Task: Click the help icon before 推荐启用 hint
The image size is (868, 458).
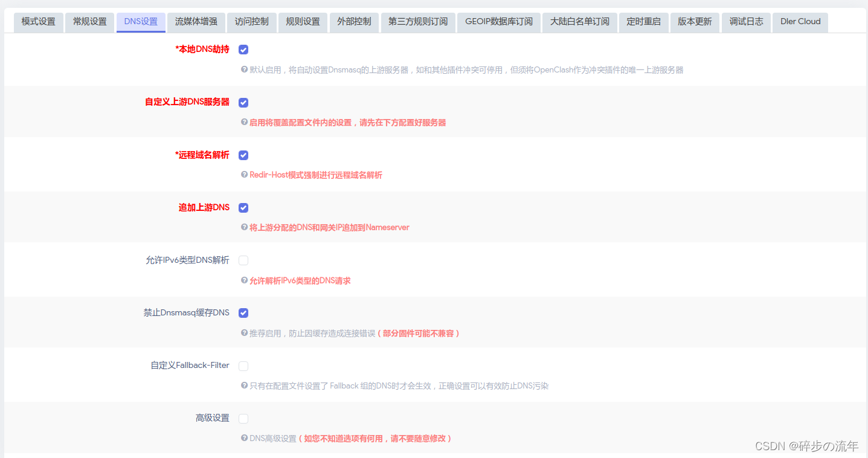Action: click(x=245, y=333)
